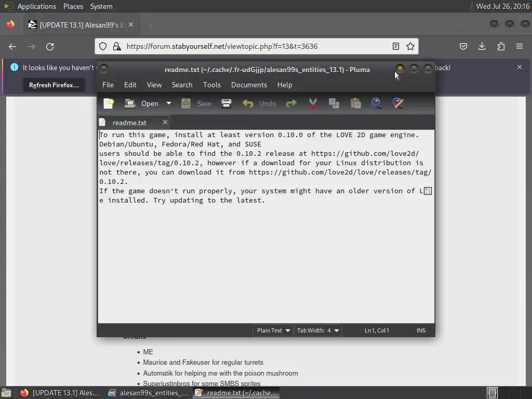The width and height of the screenshot is (532, 399).
Task: Close the Alesan99's Firefox tab
Action: [x=131, y=25]
